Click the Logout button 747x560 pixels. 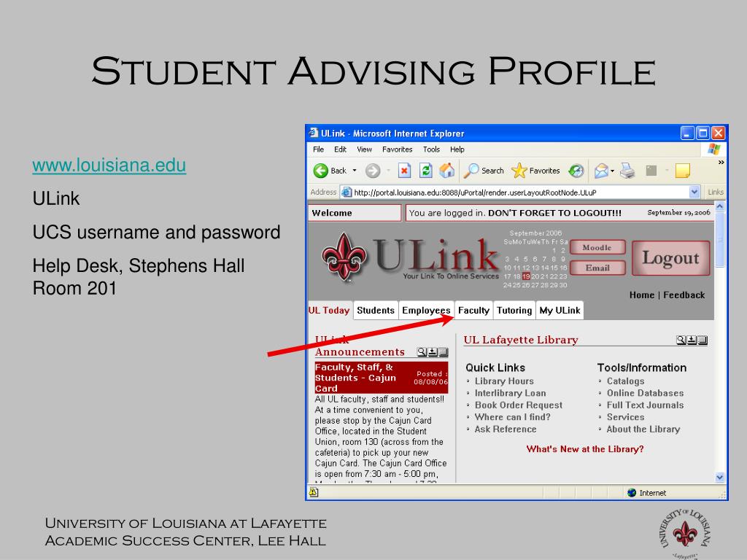pyautogui.click(x=671, y=258)
